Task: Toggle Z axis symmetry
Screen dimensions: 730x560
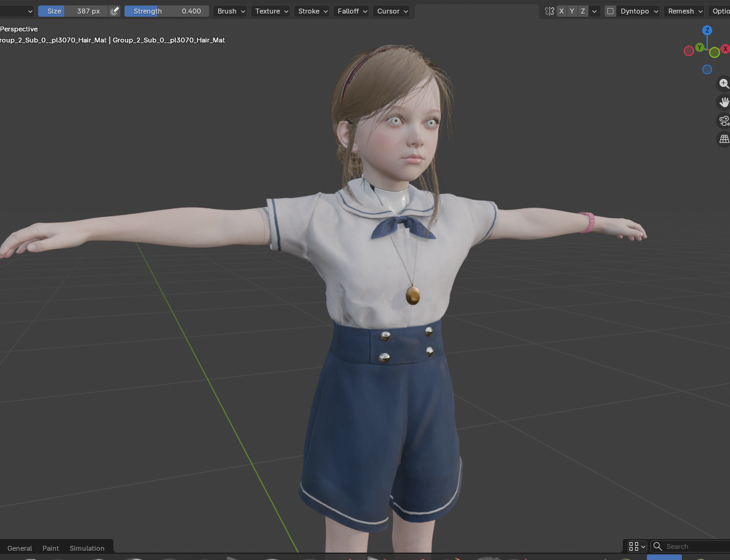Action: point(583,11)
